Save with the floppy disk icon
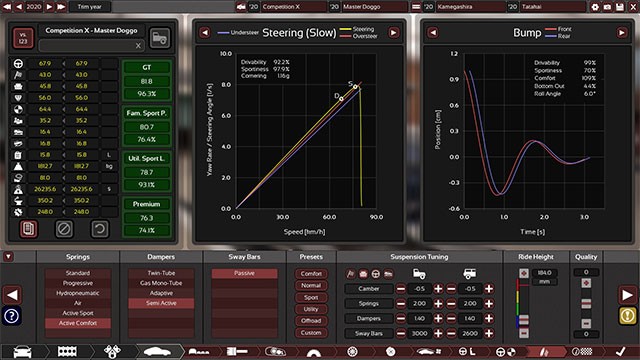The width and height of the screenshot is (640, 360). coord(620,7)
